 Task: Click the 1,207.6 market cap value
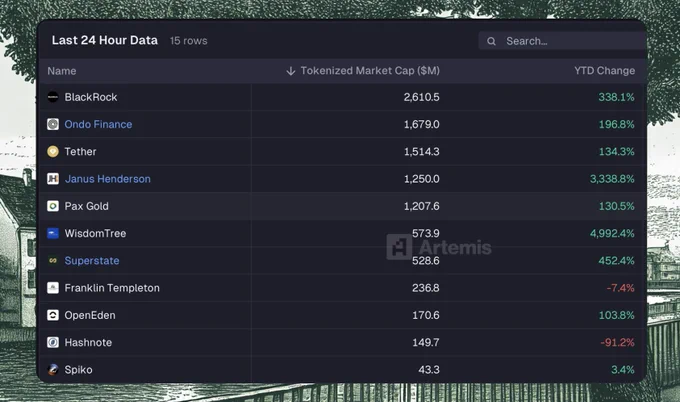tap(422, 206)
